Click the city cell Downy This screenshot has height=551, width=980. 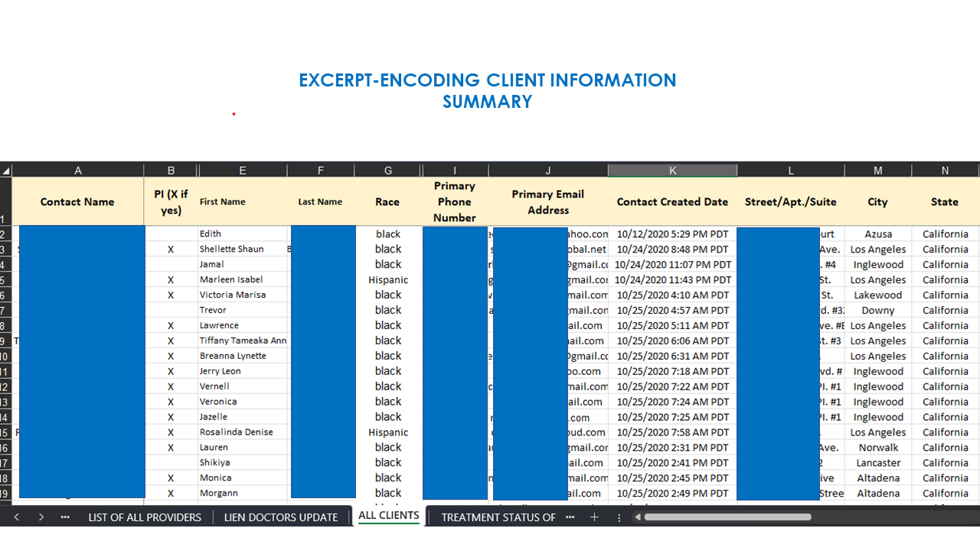(x=878, y=311)
